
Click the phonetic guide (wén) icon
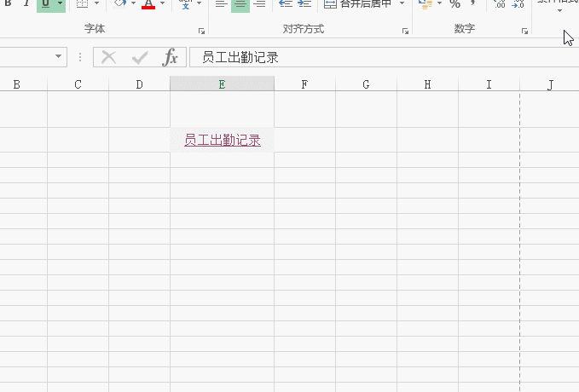click(x=185, y=3)
